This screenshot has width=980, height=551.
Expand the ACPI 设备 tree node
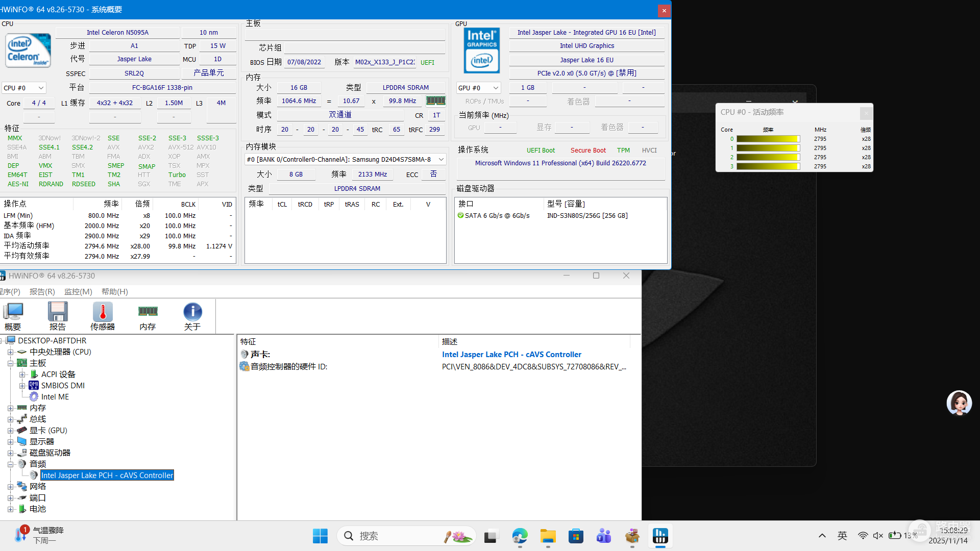point(22,374)
